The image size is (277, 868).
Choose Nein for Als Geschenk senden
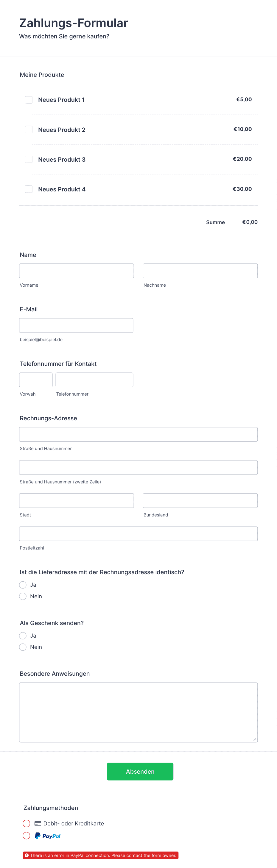coord(23,647)
